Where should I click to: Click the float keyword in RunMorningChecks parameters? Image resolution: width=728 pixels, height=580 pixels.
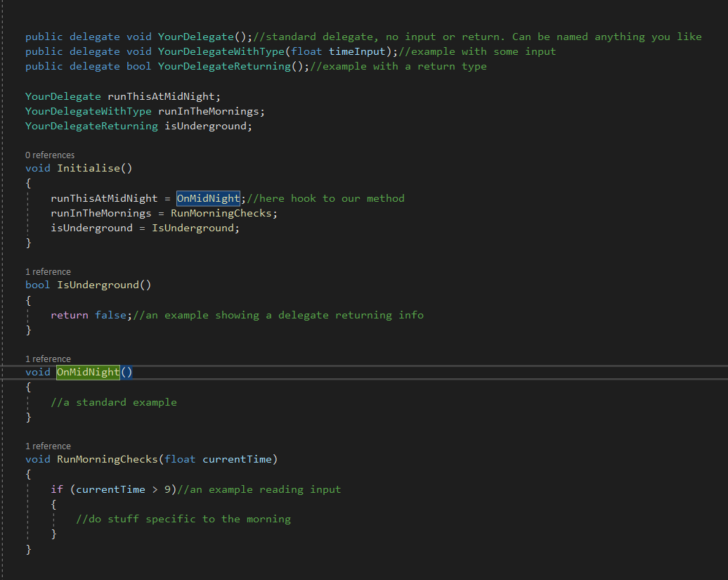[x=180, y=459]
